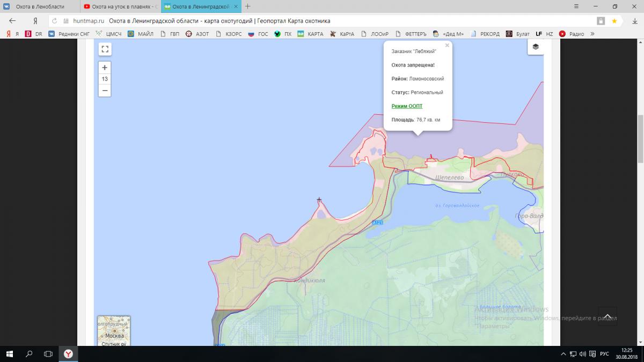
Task: Open a new browser tab
Action: coord(247,6)
